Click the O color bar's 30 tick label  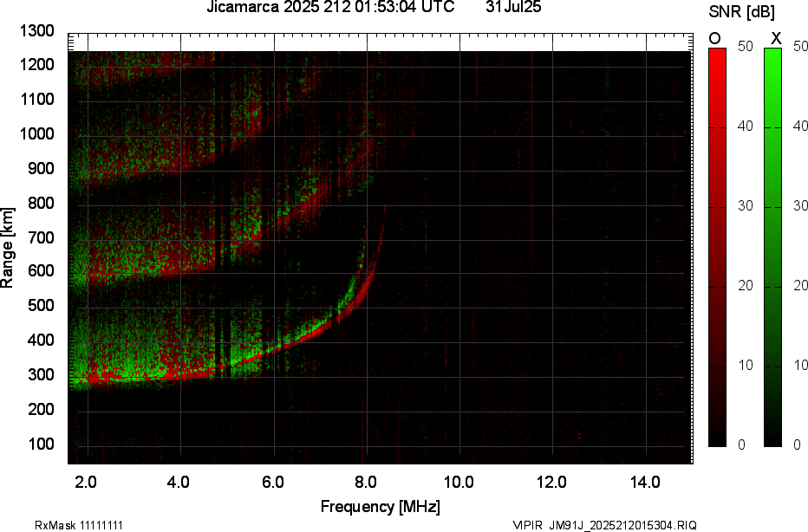745,206
